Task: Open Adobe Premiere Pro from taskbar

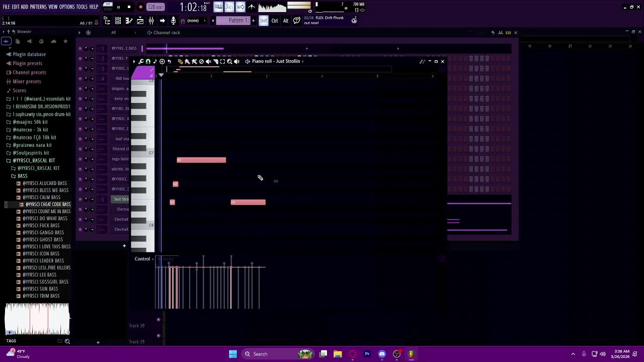Action: [367, 354]
